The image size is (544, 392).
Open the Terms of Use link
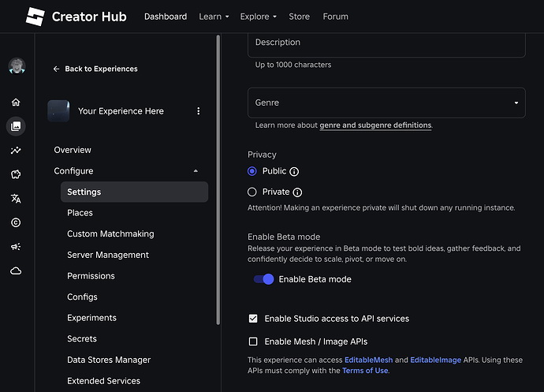365,371
